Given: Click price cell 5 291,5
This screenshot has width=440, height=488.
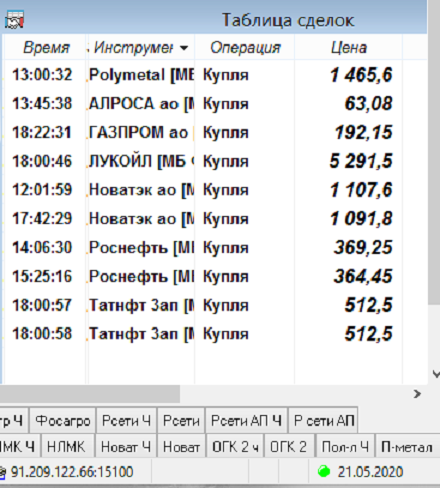Looking at the screenshot, I should [361, 161].
